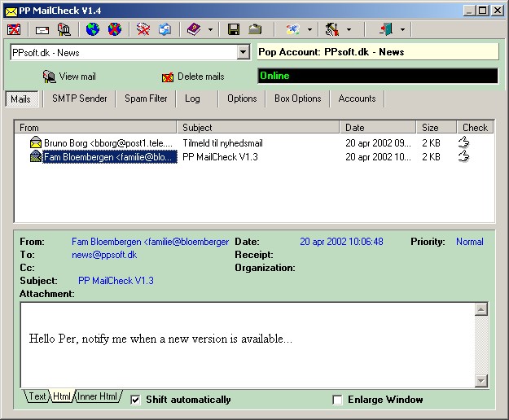The width and height of the screenshot is (509, 420).
Task: Click message body scrollbar down arrow
Action: (481, 380)
